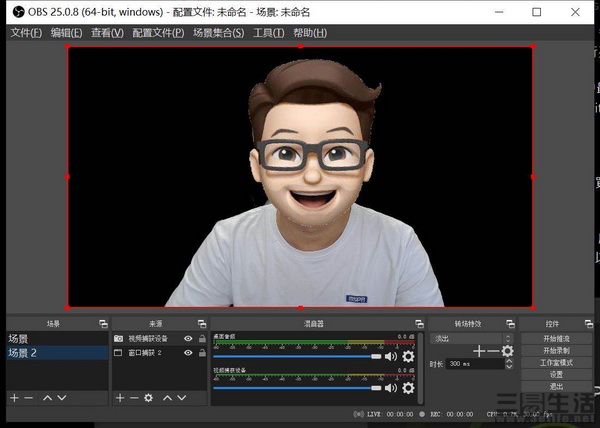Increase 时长 duration with the up arrow
The height and width of the screenshot is (428, 600).
coord(509,361)
